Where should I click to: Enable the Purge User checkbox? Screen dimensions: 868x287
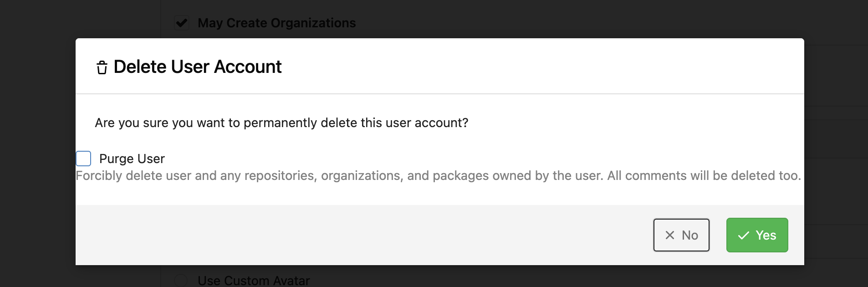[83, 159]
